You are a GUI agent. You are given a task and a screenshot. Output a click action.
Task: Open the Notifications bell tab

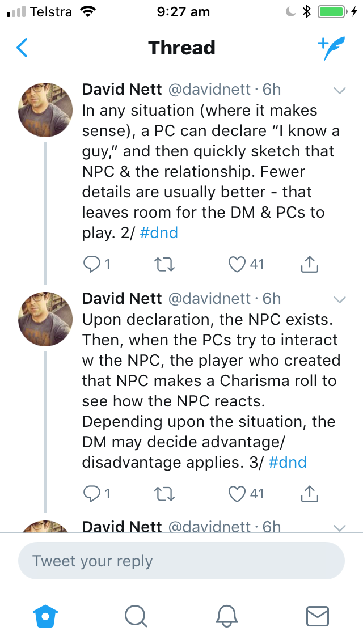pyautogui.click(x=227, y=615)
